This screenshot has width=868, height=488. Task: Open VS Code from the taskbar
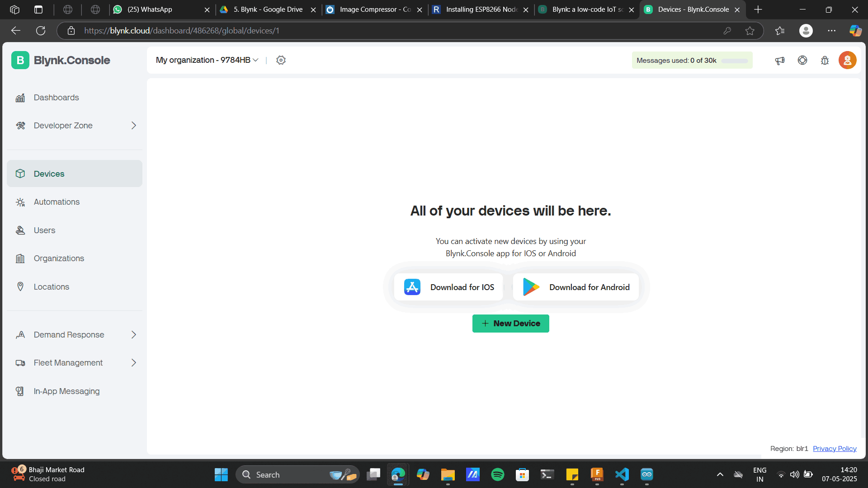pos(622,474)
